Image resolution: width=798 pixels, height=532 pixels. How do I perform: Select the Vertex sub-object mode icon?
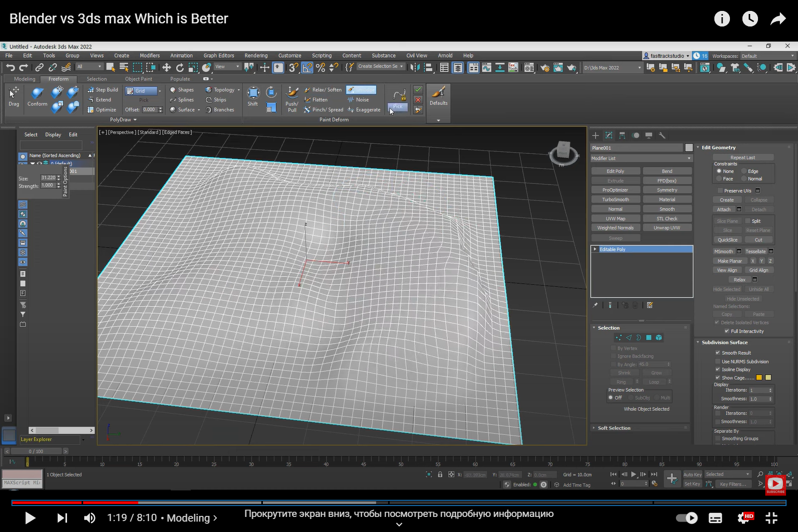[618, 337]
